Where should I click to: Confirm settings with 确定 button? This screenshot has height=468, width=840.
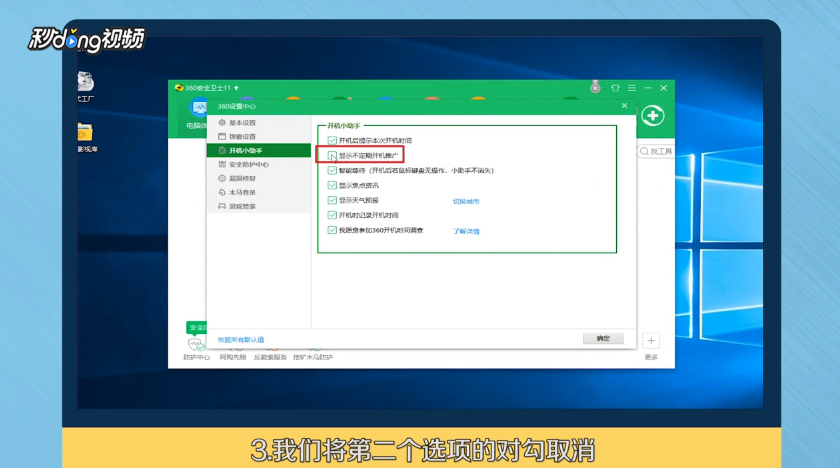(603, 338)
